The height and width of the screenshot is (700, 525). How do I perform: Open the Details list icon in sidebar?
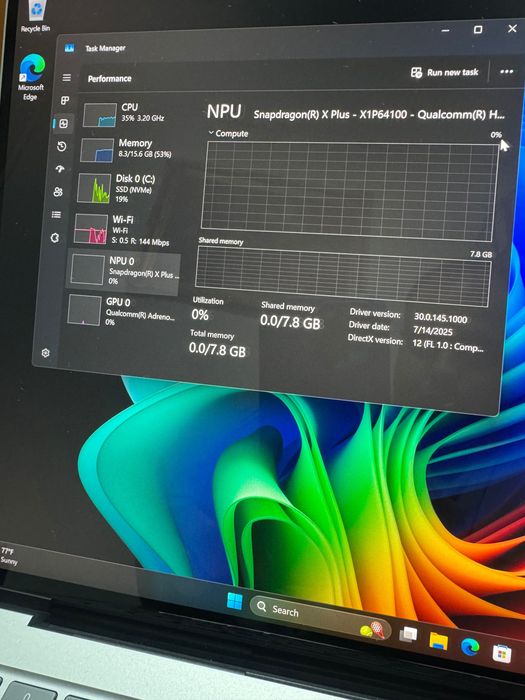tap(56, 215)
